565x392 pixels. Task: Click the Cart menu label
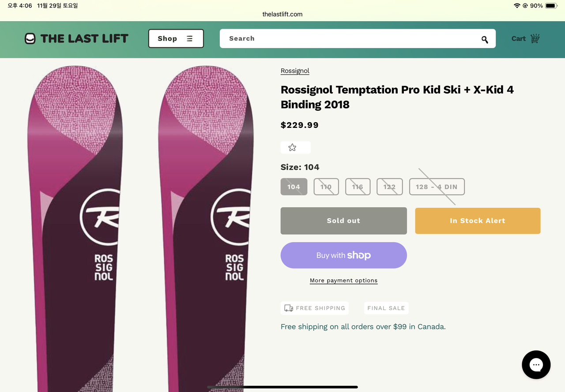518,39
